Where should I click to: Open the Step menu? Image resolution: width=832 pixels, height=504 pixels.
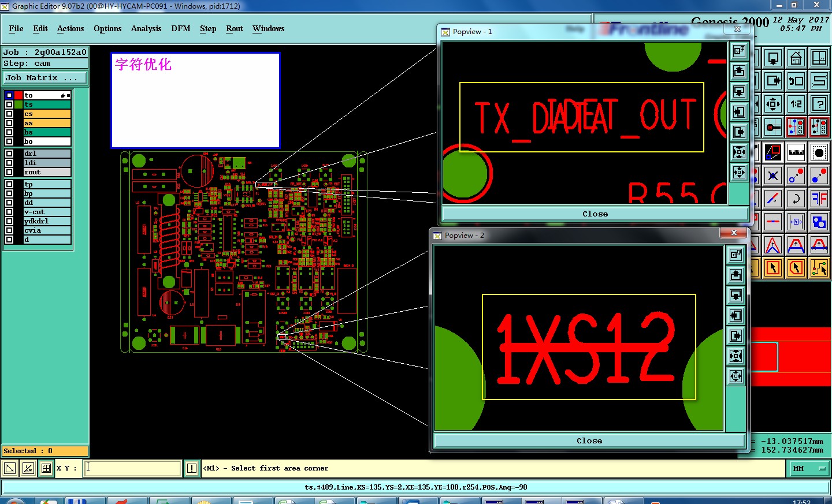[208, 28]
